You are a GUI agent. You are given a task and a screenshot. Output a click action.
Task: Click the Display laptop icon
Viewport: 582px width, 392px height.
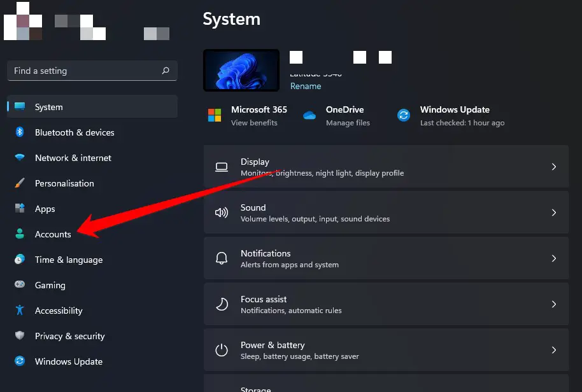(x=222, y=167)
